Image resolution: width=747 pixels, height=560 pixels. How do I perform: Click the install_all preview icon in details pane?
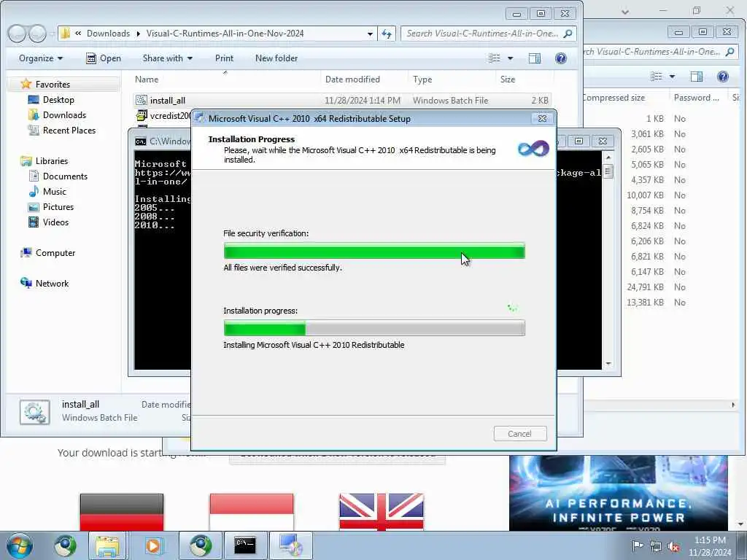(35, 412)
